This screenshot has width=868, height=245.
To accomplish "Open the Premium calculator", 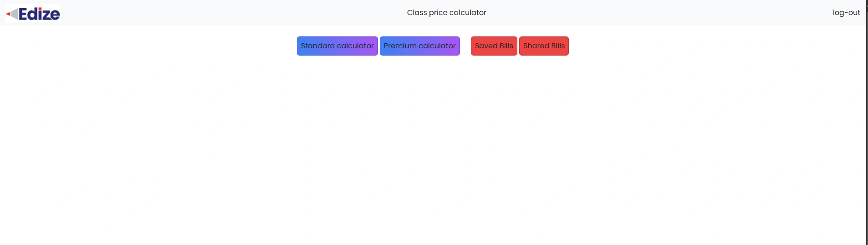I will [x=419, y=46].
